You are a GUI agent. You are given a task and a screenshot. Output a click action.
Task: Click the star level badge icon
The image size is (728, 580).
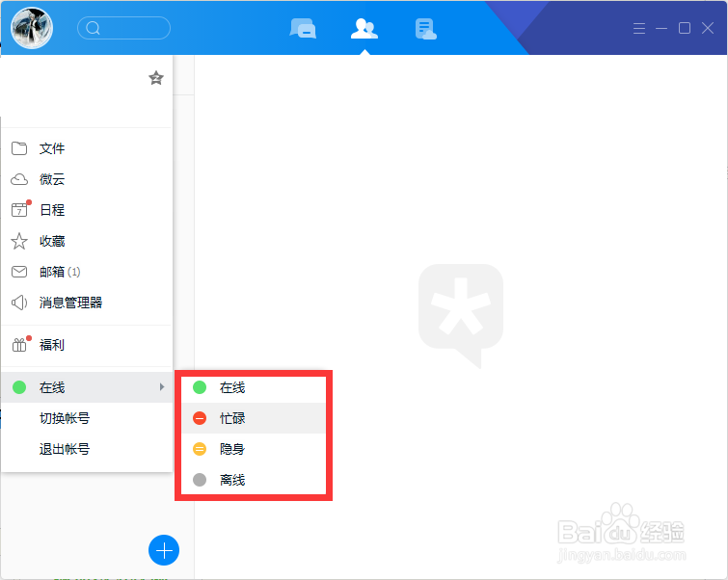(156, 77)
